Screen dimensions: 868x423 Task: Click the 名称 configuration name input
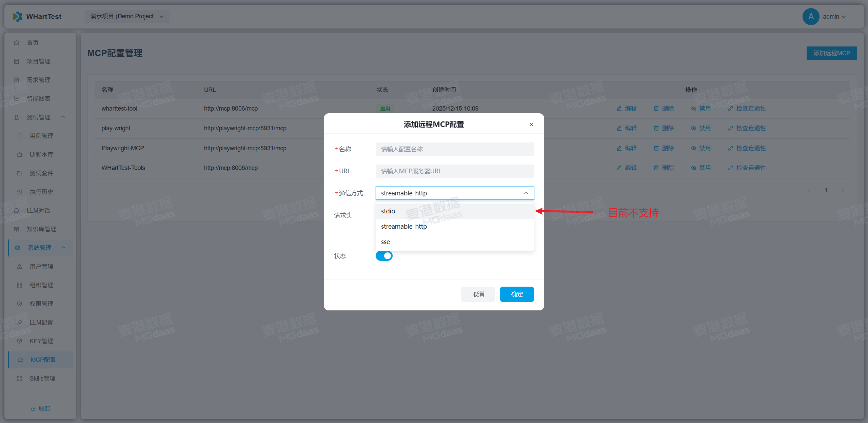[454, 149]
